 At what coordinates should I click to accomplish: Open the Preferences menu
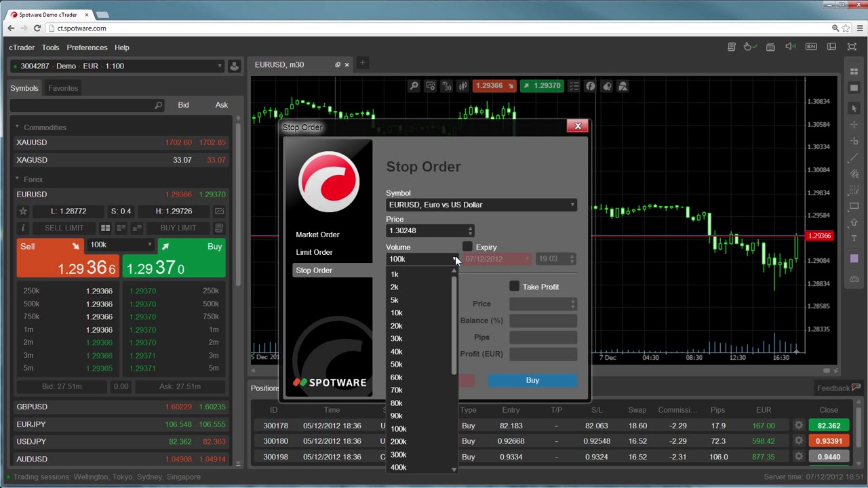(87, 47)
